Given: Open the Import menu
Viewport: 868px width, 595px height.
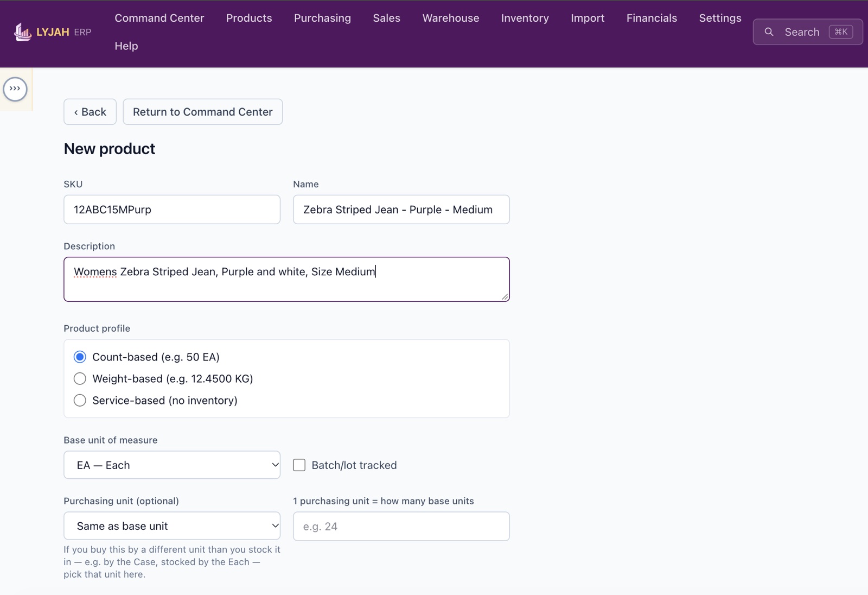Looking at the screenshot, I should [x=588, y=18].
